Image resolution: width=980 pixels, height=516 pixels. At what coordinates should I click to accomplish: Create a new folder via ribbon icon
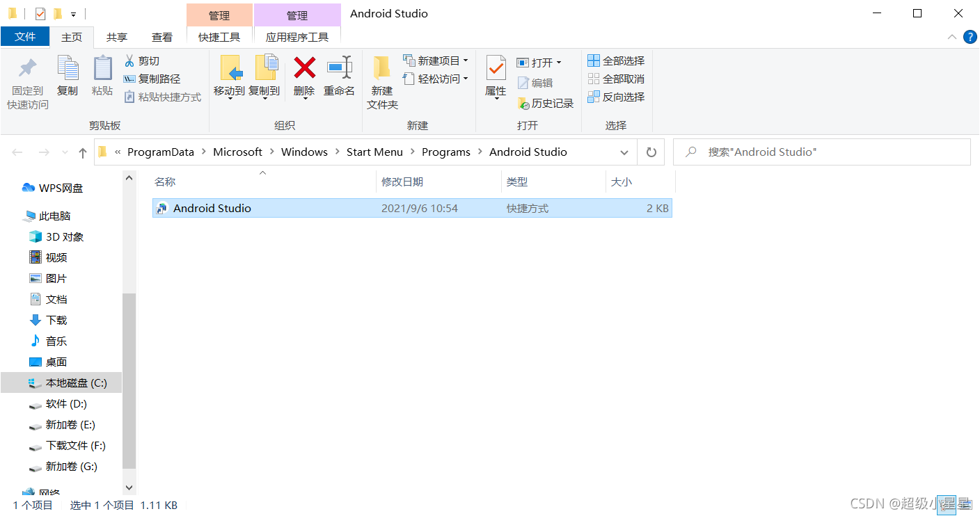click(x=381, y=68)
